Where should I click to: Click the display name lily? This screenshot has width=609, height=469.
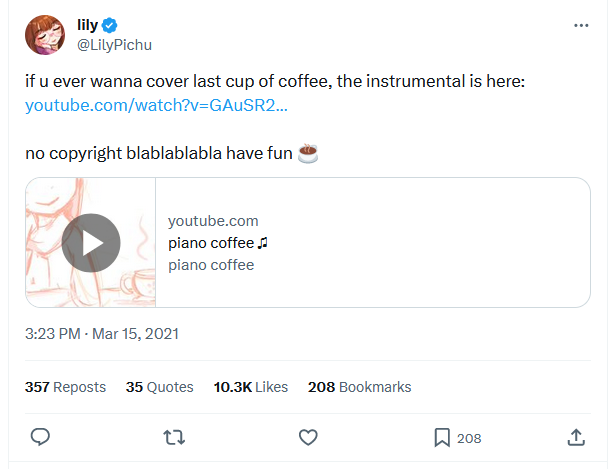pos(88,26)
